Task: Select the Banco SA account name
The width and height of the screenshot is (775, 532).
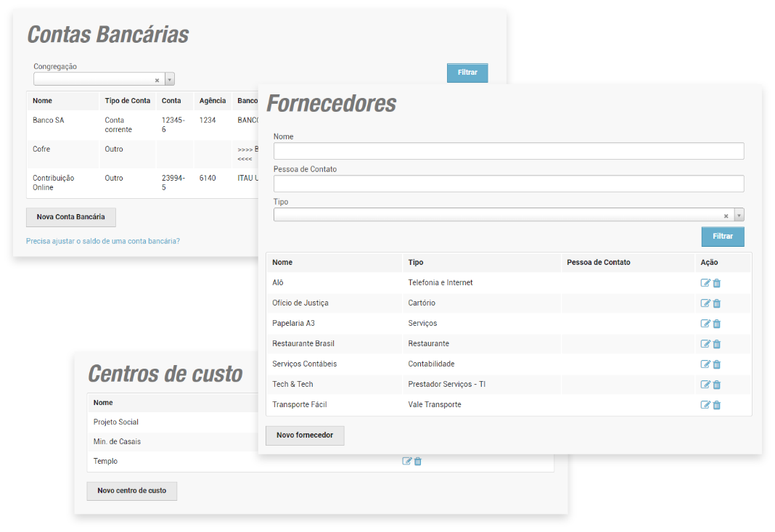Action: (49, 120)
